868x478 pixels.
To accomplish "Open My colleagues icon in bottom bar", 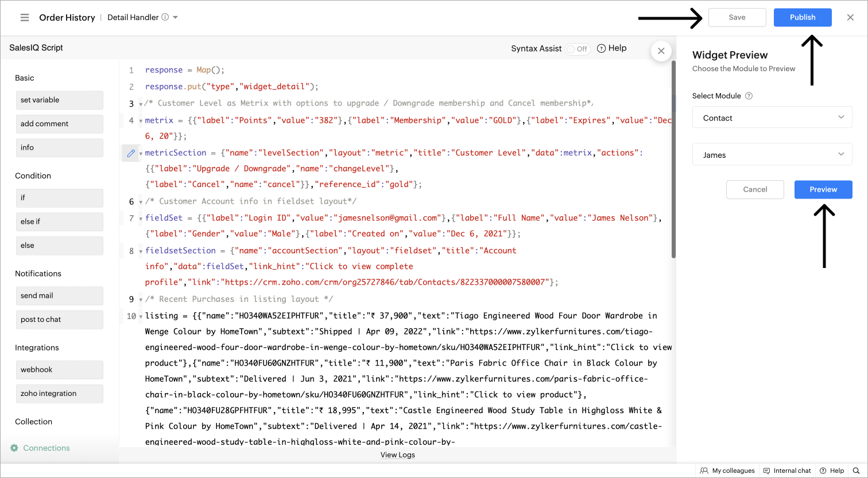I will (704, 471).
